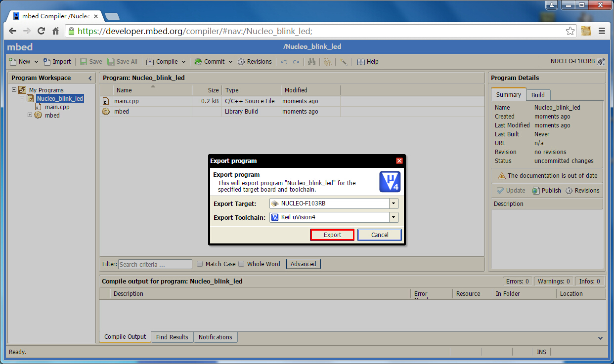Click the New toolbar icon
Screen dimensions: 614x364
click(13, 62)
